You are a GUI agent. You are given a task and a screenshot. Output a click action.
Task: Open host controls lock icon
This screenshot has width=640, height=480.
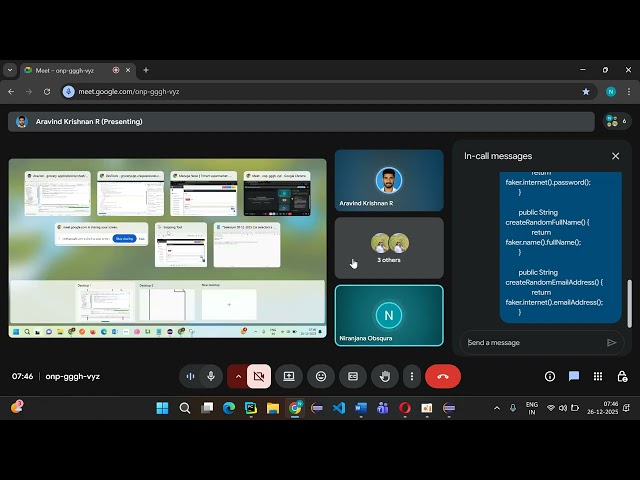[x=622, y=376]
